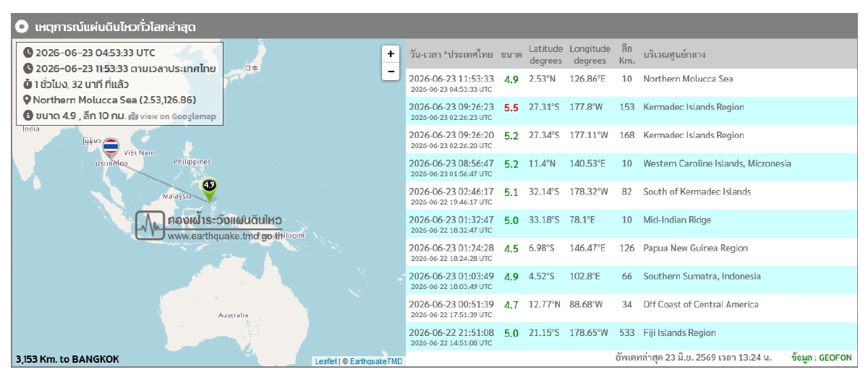Click the 3,153 Km. to BANGKOK label

tap(67, 359)
